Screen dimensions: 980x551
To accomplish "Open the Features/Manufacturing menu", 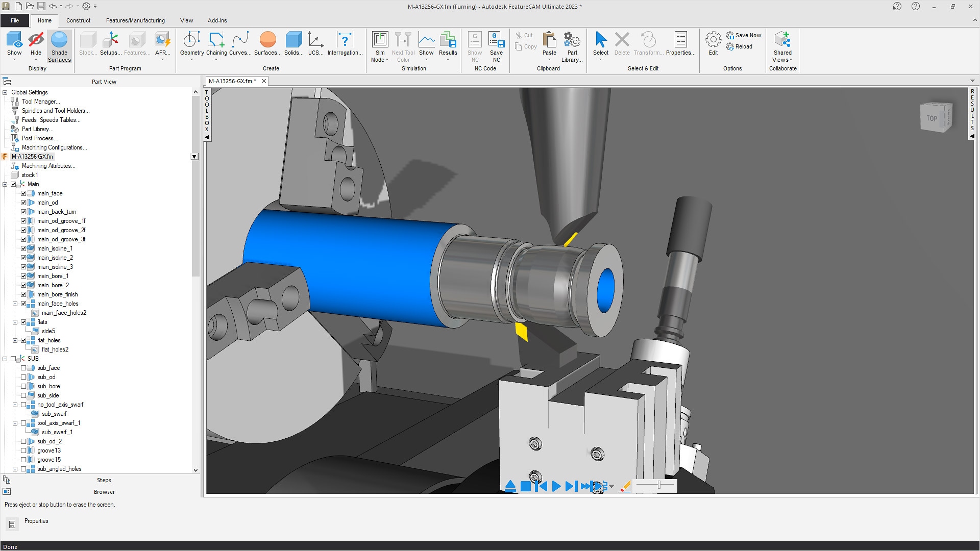I will [x=135, y=20].
